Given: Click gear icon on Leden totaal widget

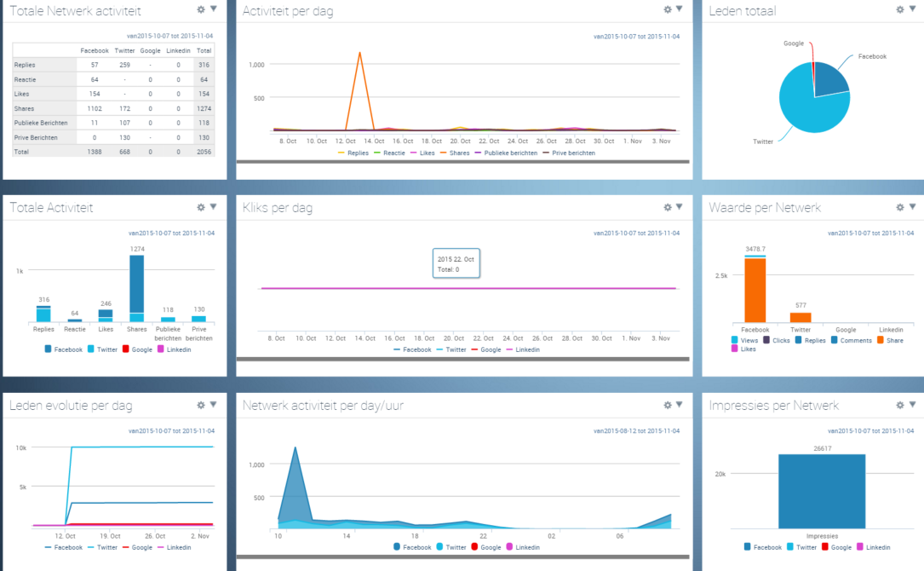Looking at the screenshot, I should coord(900,9).
